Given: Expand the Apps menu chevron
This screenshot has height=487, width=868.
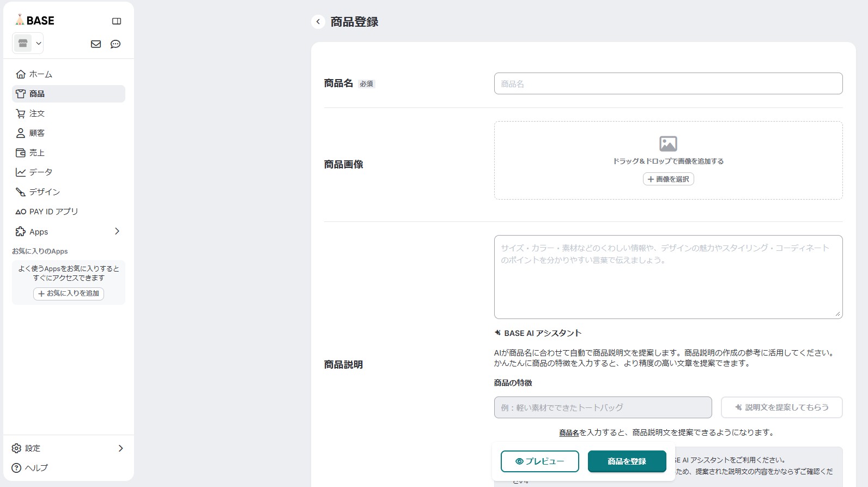Looking at the screenshot, I should pos(117,231).
